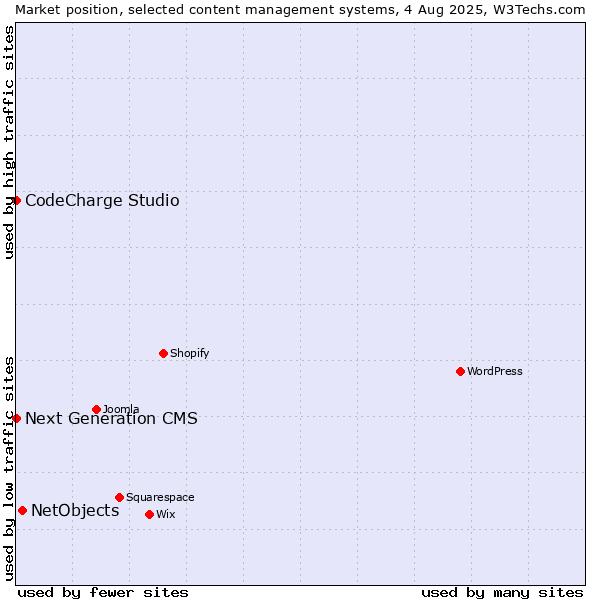The width and height of the screenshot is (600, 600).
Task: Click the "used by high traffic sites" axis label
Action: point(8,142)
